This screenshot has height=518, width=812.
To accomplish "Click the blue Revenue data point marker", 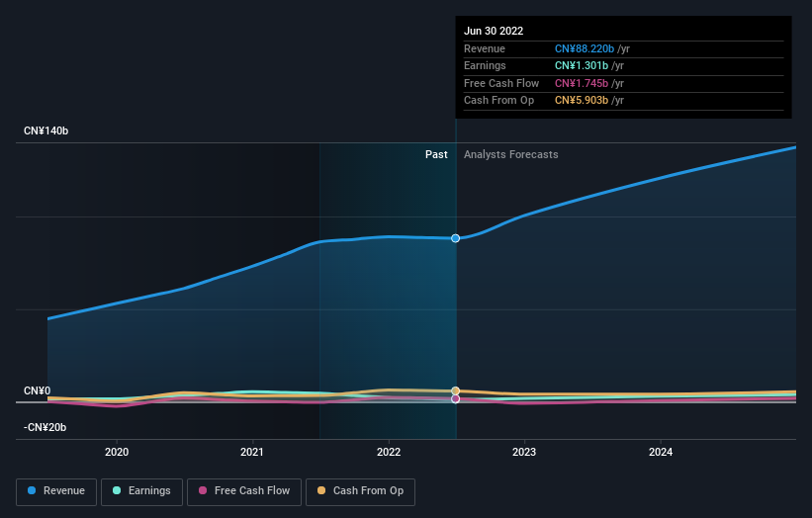I will coord(455,238).
